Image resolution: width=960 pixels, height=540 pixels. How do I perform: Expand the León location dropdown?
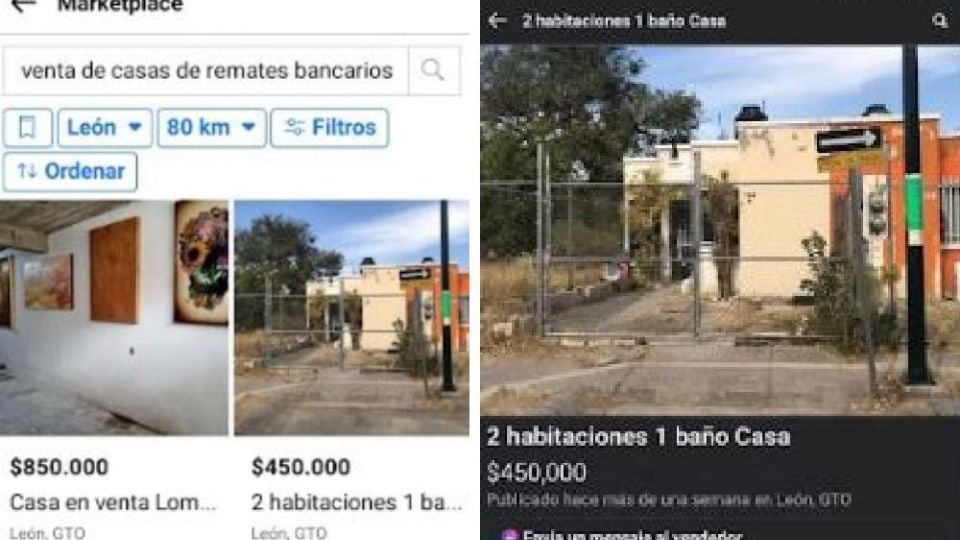(105, 127)
